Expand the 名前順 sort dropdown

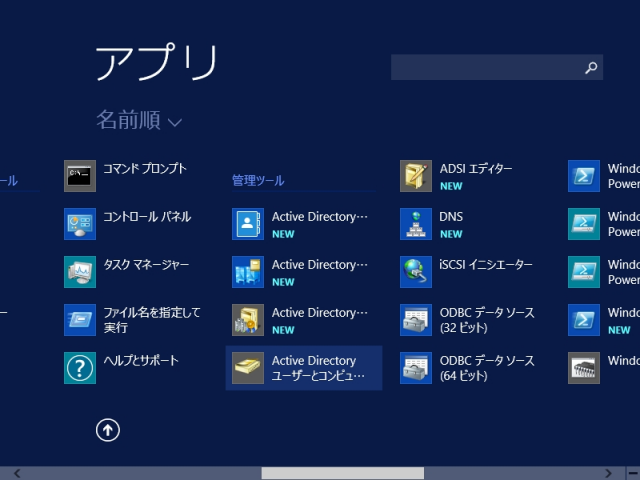[139, 121]
